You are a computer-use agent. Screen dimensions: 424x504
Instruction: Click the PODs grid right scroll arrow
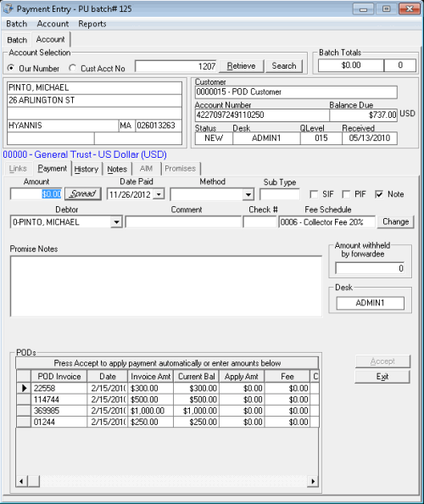[313, 481]
